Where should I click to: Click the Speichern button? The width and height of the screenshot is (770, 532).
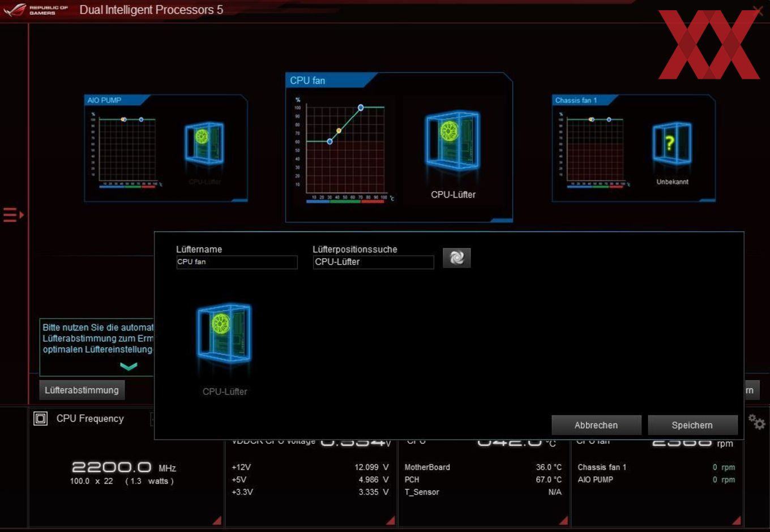692,425
